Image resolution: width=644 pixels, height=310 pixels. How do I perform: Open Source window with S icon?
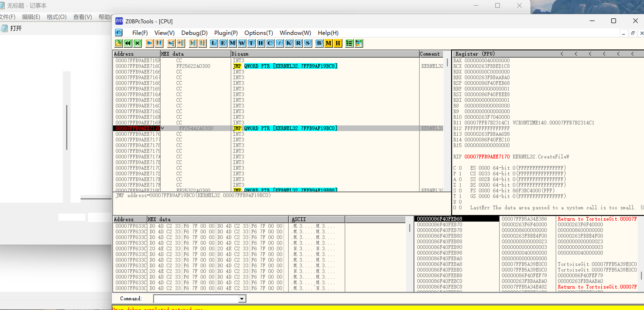point(308,43)
